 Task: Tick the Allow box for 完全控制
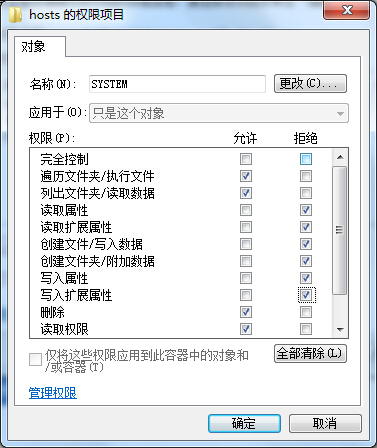click(246, 159)
